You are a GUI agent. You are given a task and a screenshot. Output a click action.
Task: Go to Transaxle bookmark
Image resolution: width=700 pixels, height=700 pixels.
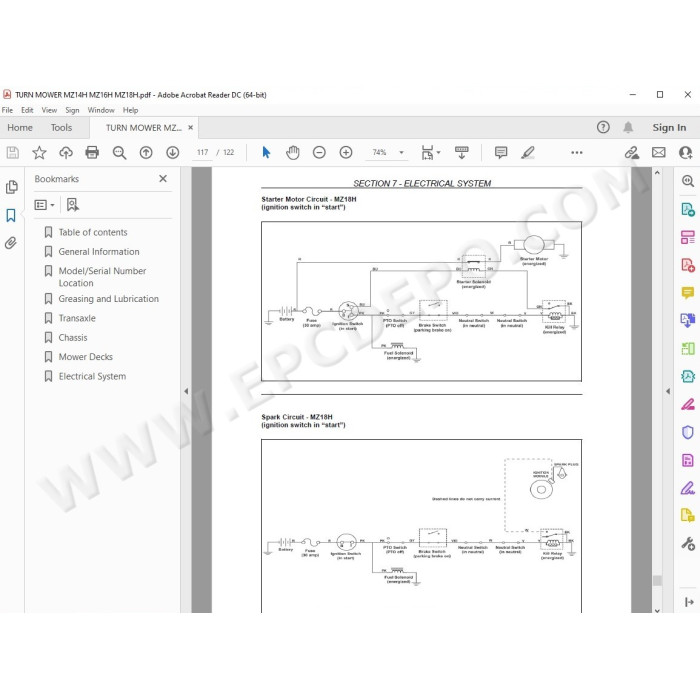pyautogui.click(x=77, y=318)
